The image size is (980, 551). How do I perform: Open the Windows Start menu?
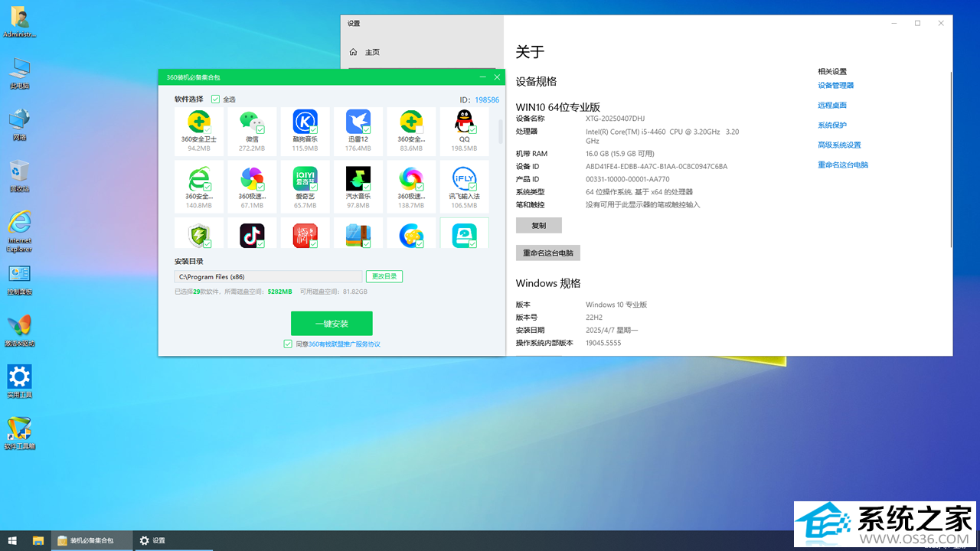click(12, 540)
